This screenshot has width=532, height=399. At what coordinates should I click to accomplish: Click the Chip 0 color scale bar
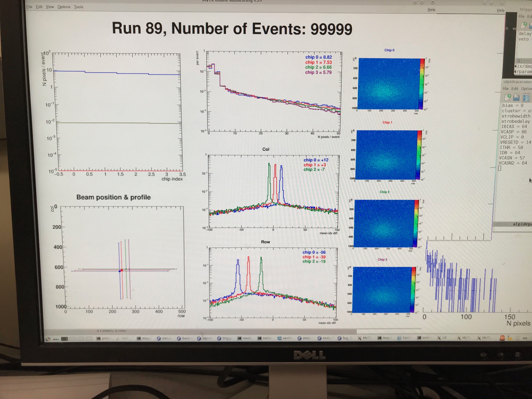point(422,83)
